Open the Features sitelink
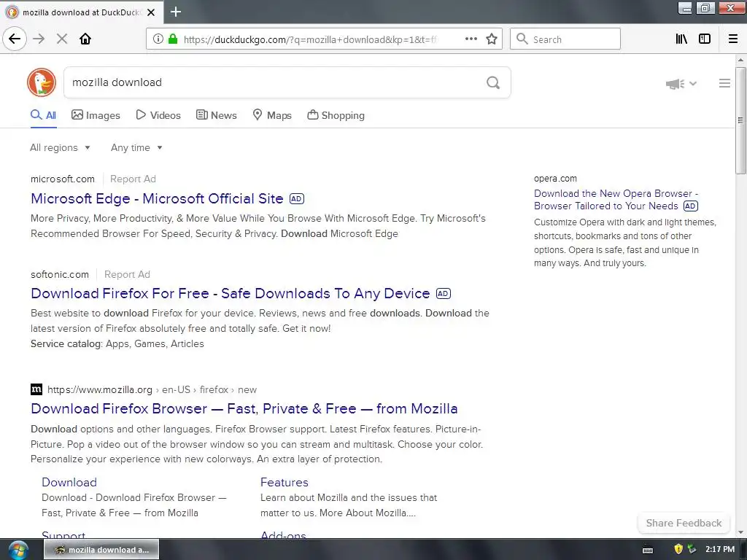 click(x=285, y=483)
